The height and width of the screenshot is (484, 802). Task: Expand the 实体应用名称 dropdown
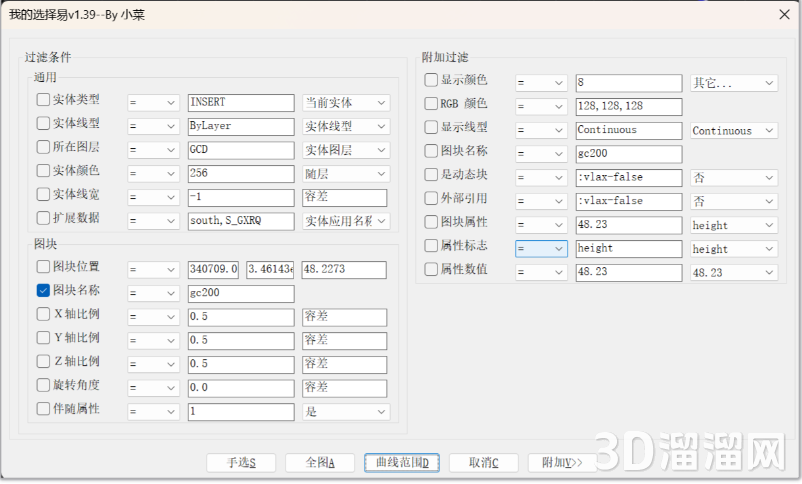point(346,221)
